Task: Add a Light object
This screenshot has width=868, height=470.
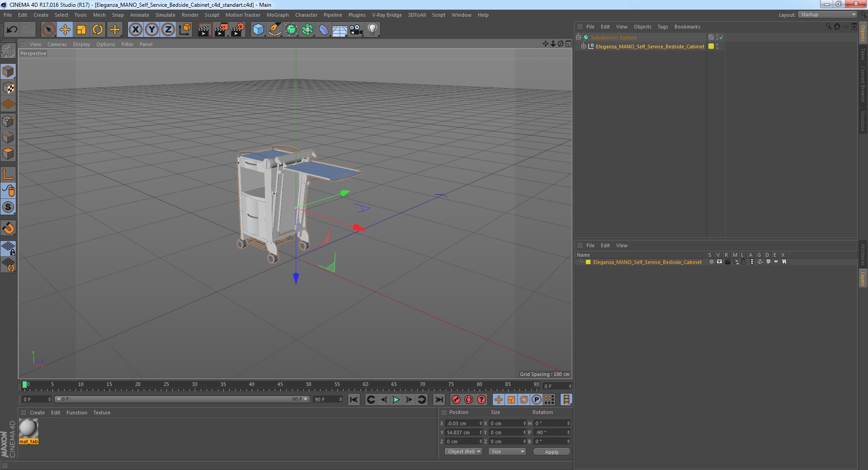Action: point(372,30)
